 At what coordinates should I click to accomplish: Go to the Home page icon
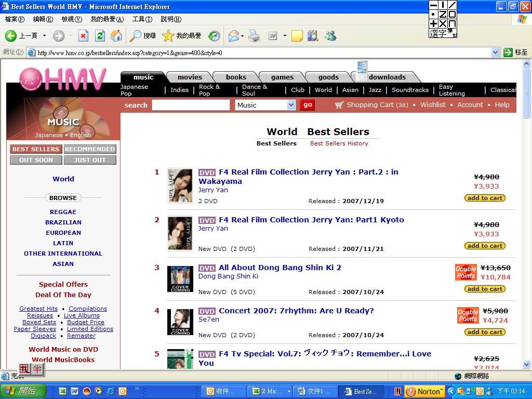(x=116, y=36)
